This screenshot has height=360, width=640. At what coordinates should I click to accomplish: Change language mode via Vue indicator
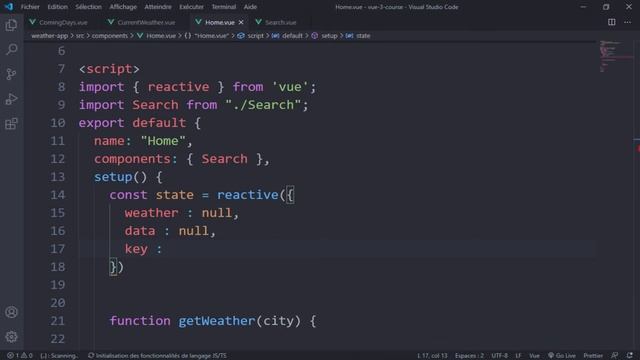click(534, 356)
